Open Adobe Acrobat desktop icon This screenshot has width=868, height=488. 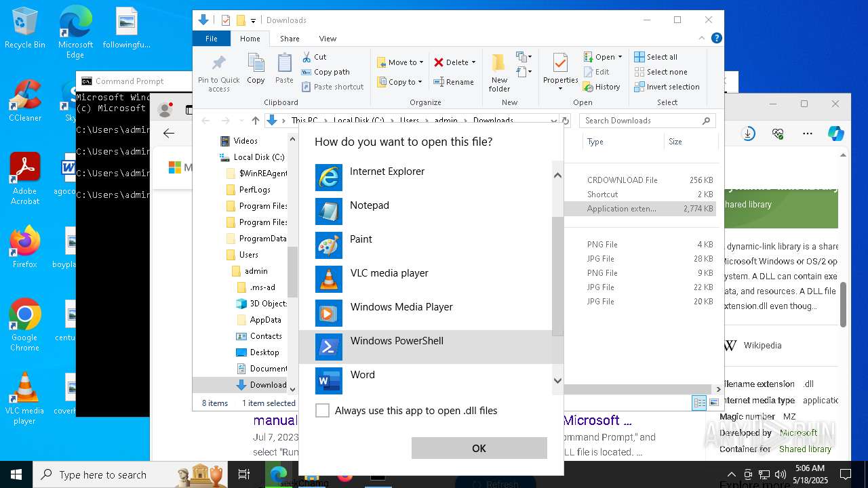point(25,179)
